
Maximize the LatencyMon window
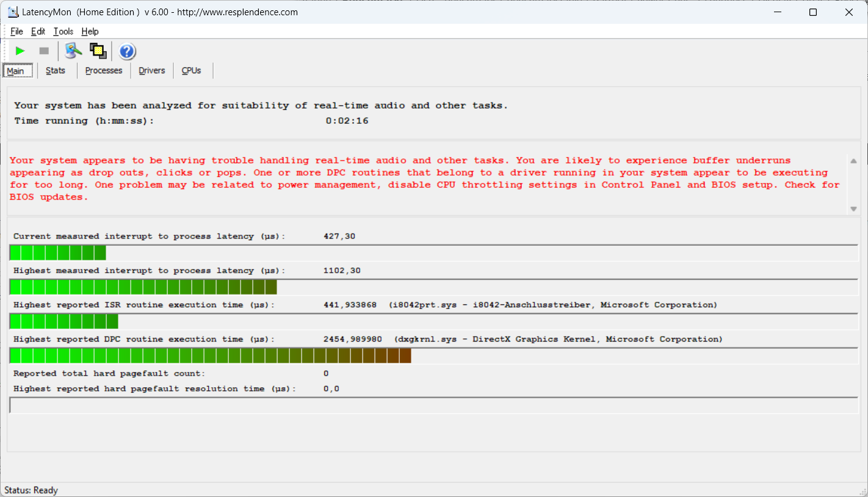tap(812, 12)
